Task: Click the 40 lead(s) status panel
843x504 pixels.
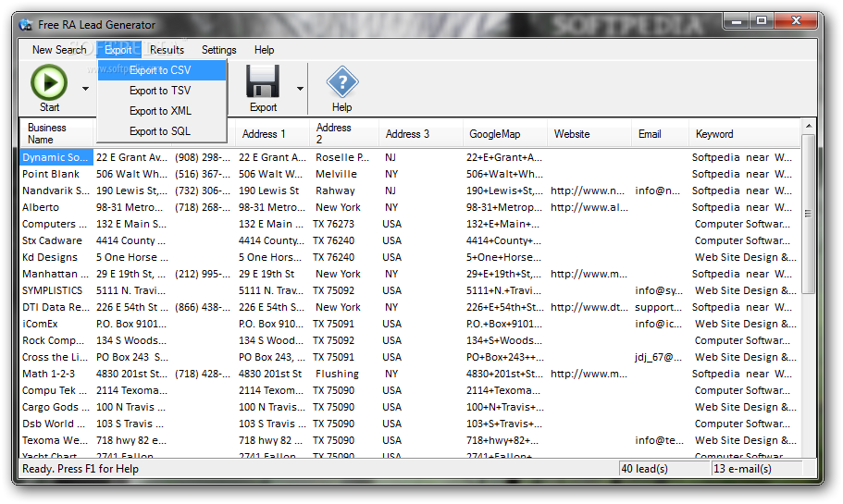Action: (664, 469)
